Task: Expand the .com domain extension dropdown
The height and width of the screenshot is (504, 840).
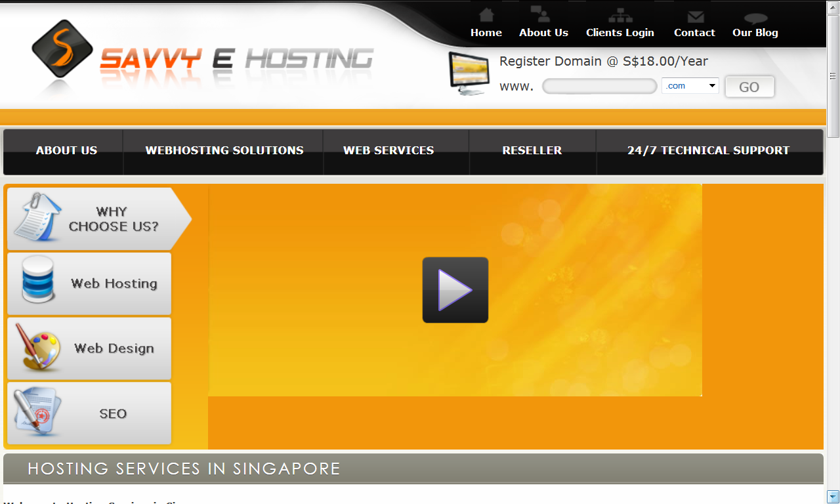Action: click(x=690, y=86)
